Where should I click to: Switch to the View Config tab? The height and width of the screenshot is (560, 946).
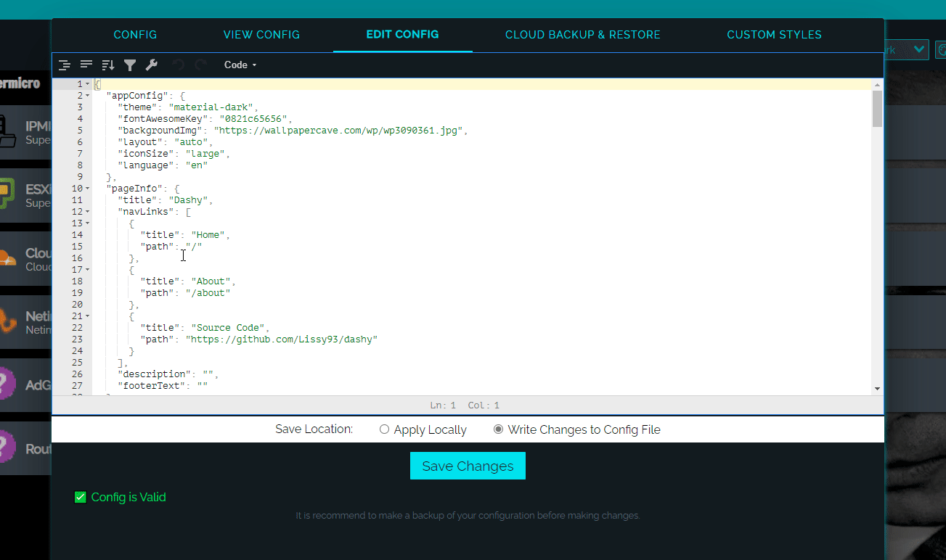click(261, 35)
